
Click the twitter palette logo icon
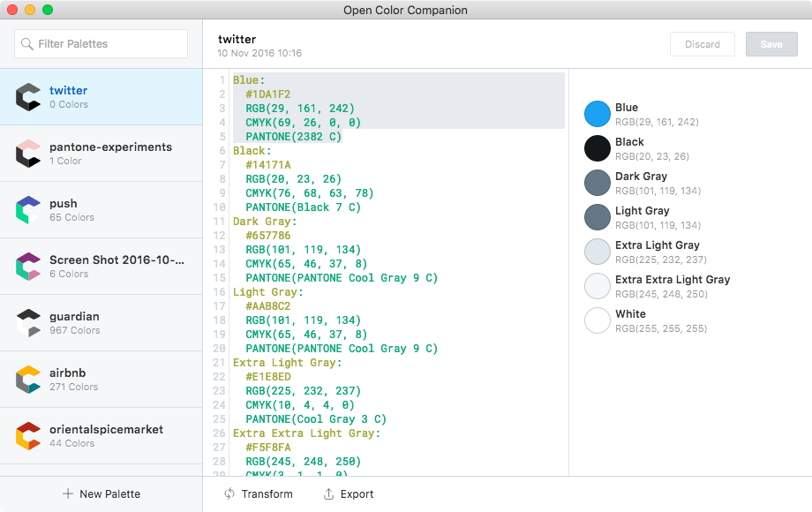[x=28, y=97]
